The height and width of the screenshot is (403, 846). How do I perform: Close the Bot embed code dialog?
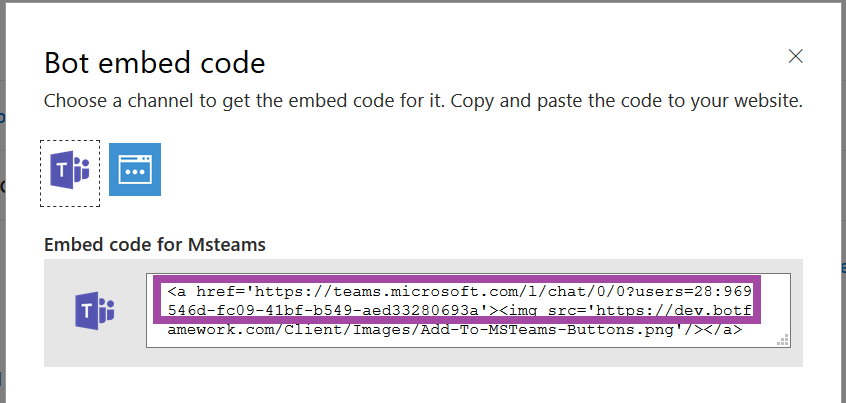(795, 56)
